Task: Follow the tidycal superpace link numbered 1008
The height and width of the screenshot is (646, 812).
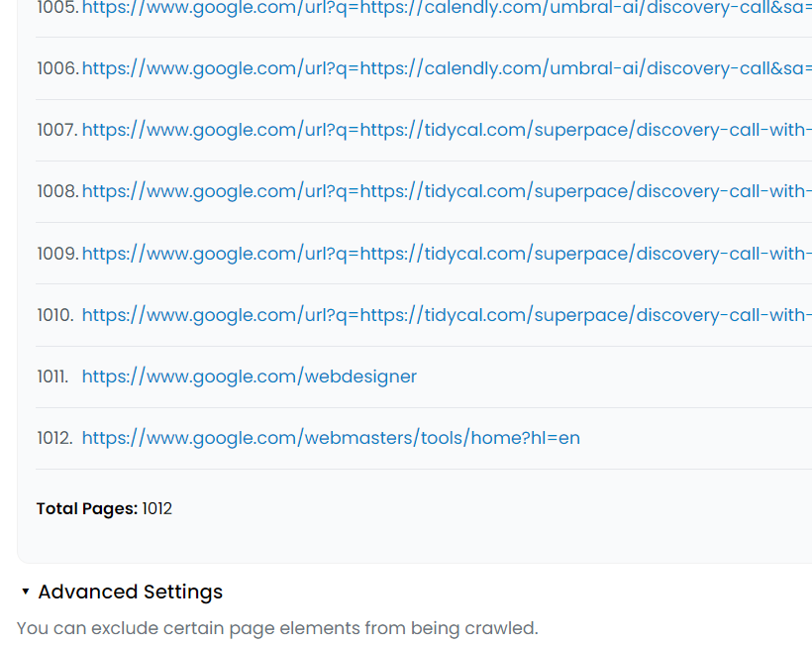Action: [x=446, y=191]
